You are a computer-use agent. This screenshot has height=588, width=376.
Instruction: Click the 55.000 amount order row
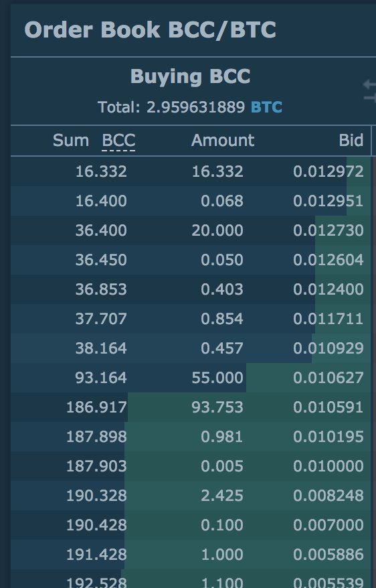pos(191,378)
